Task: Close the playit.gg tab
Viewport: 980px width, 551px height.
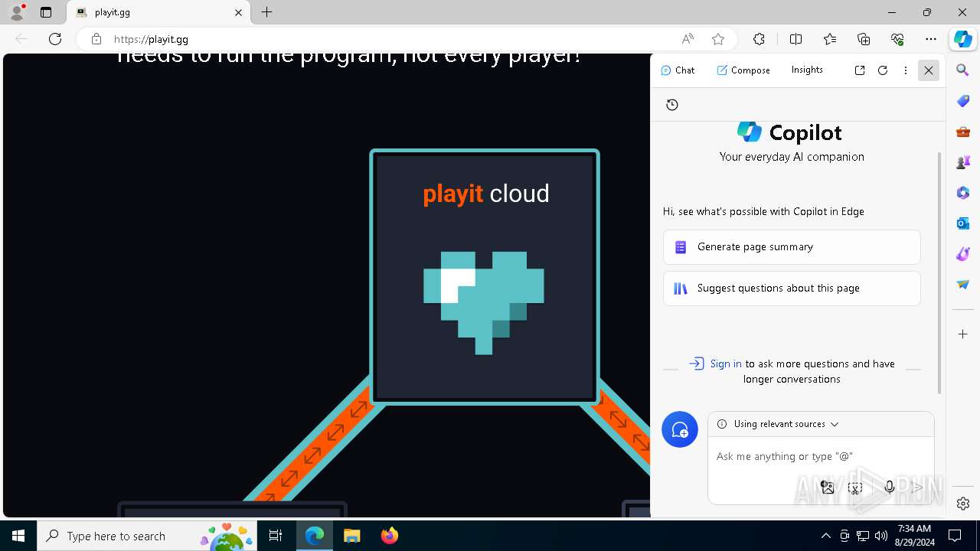Action: click(238, 12)
